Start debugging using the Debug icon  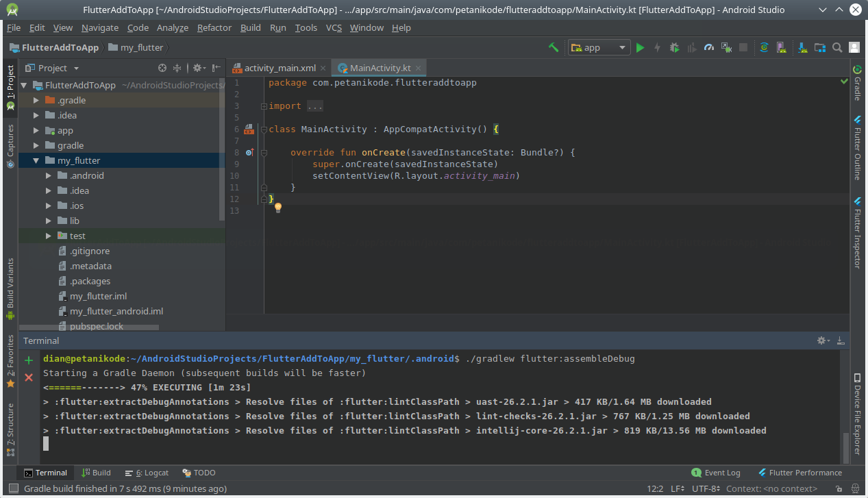coord(674,47)
